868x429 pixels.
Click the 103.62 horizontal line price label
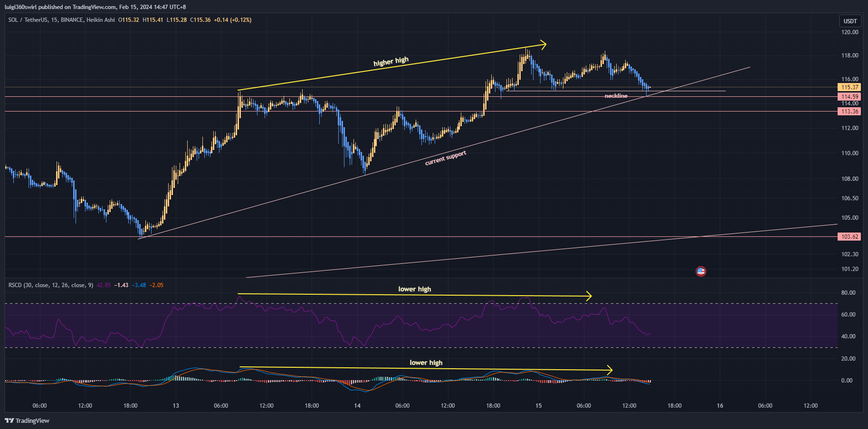(x=849, y=237)
